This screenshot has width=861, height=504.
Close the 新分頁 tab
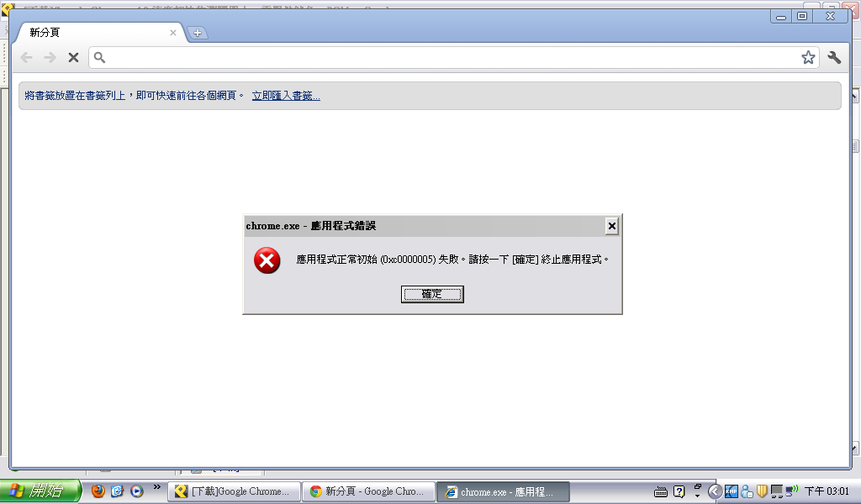pyautogui.click(x=173, y=33)
